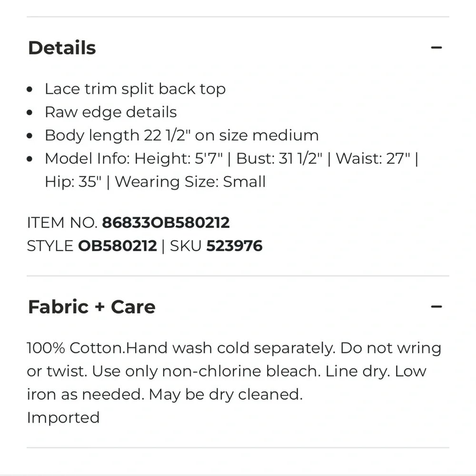The image size is (476, 476).
Task: Click the 'Imported' text
Action: tap(63, 418)
